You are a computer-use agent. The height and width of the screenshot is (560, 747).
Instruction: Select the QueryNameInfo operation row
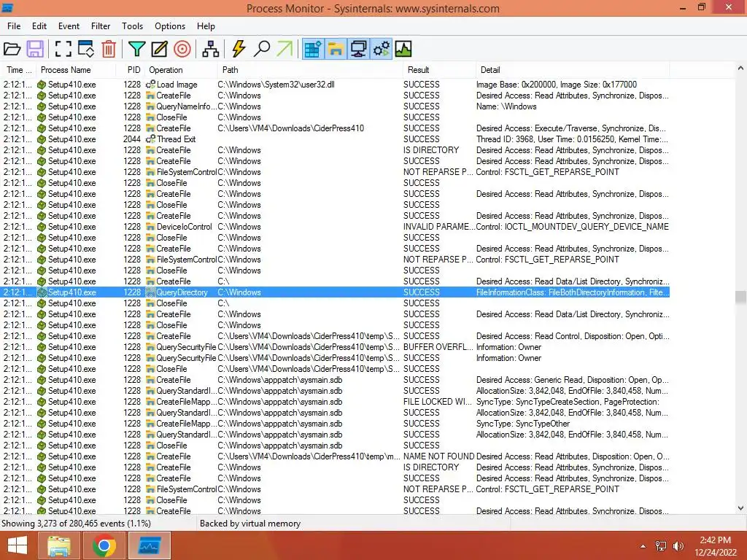[336, 106]
